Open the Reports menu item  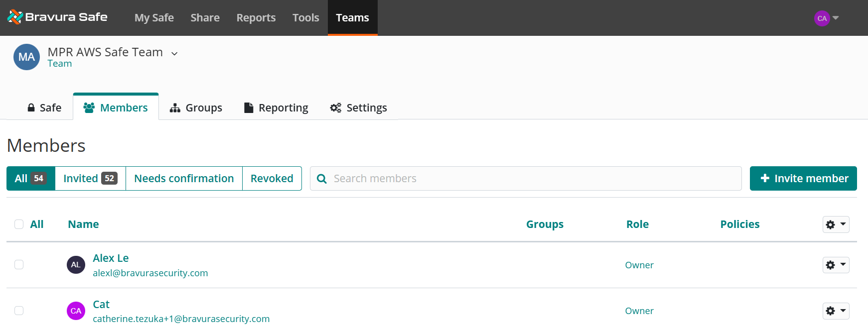[x=256, y=18]
